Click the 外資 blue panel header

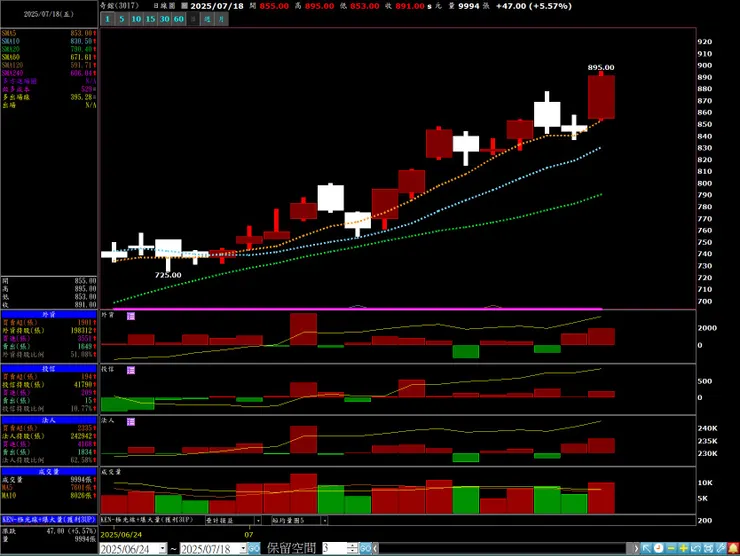tap(49, 314)
